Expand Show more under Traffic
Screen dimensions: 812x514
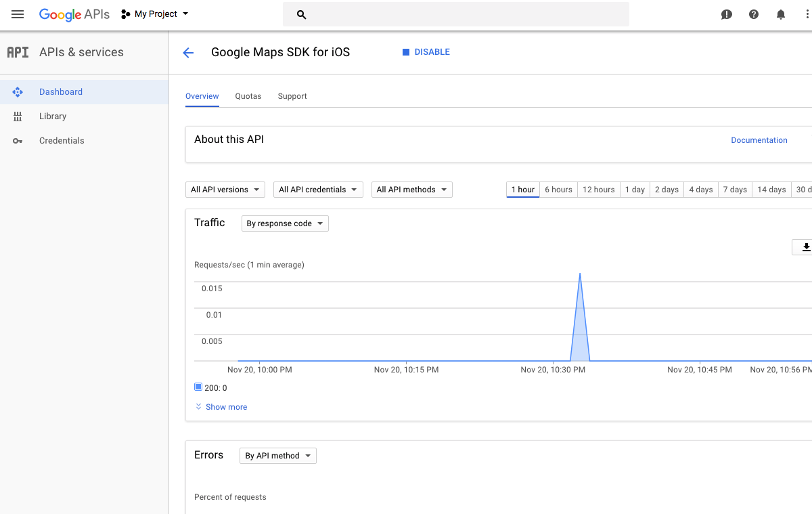[221, 407]
